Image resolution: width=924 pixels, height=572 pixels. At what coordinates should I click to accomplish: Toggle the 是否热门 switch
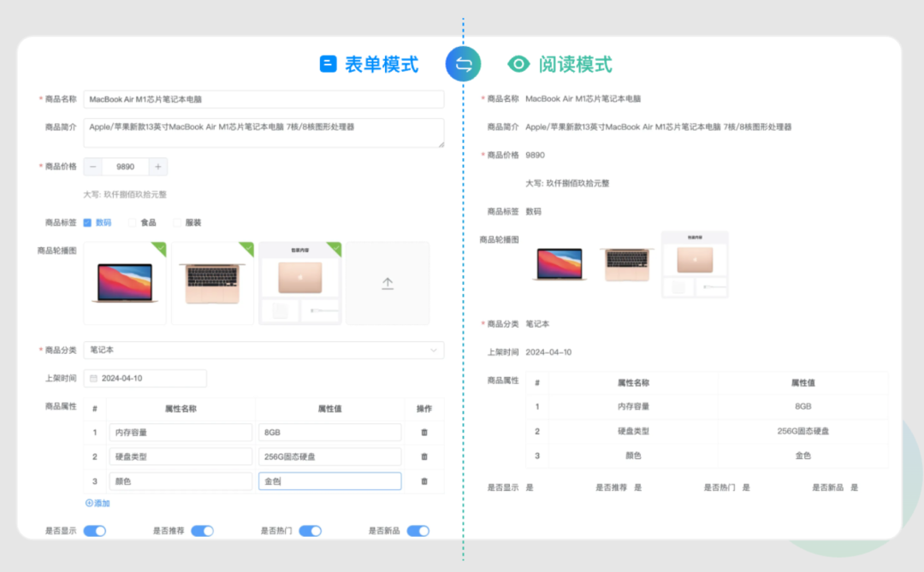click(310, 531)
